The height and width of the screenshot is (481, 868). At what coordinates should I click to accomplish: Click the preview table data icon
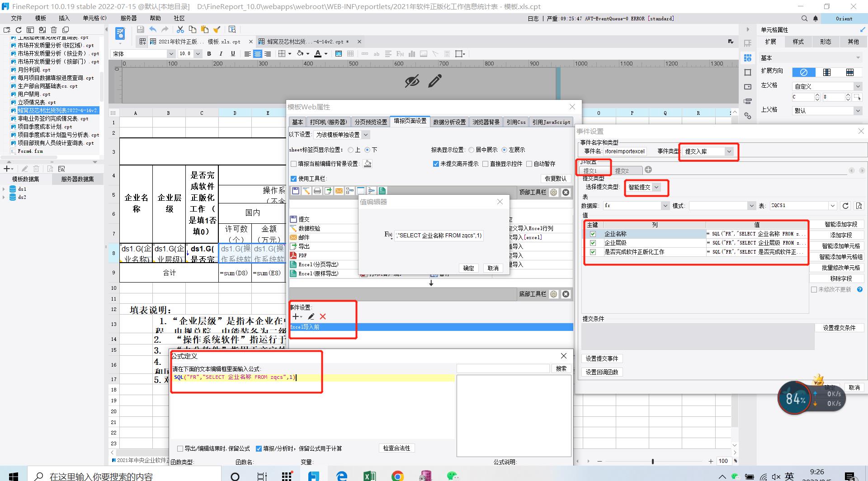click(859, 206)
